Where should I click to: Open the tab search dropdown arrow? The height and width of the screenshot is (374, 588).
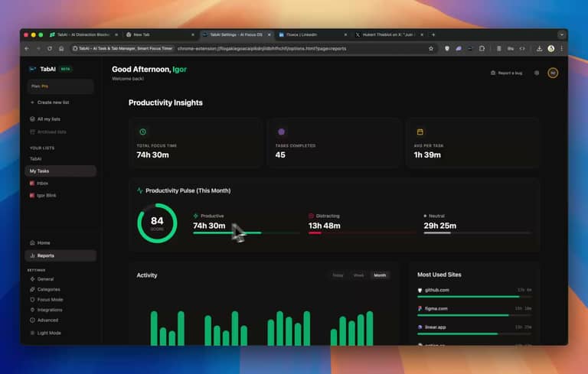click(x=561, y=34)
